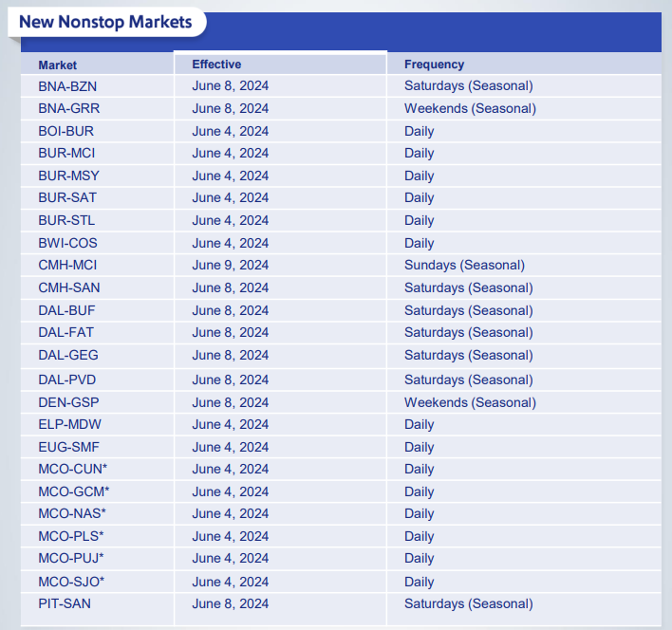Click the CMH-MCI market cell

(x=67, y=265)
